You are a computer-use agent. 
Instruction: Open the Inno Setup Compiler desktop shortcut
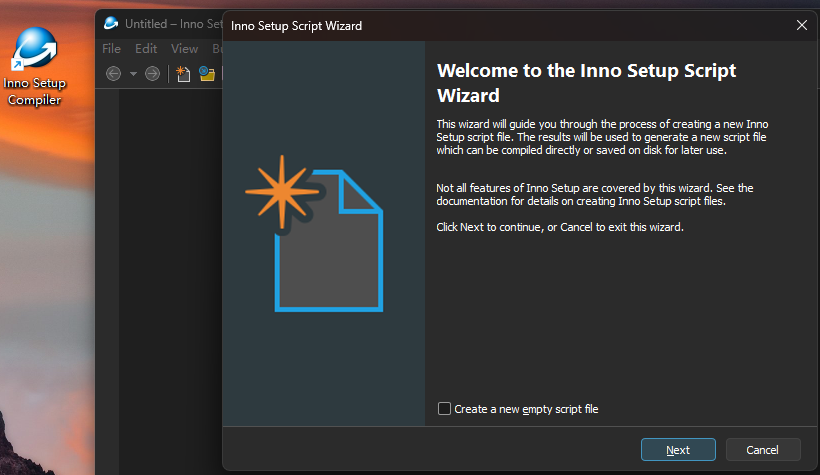[x=35, y=66]
